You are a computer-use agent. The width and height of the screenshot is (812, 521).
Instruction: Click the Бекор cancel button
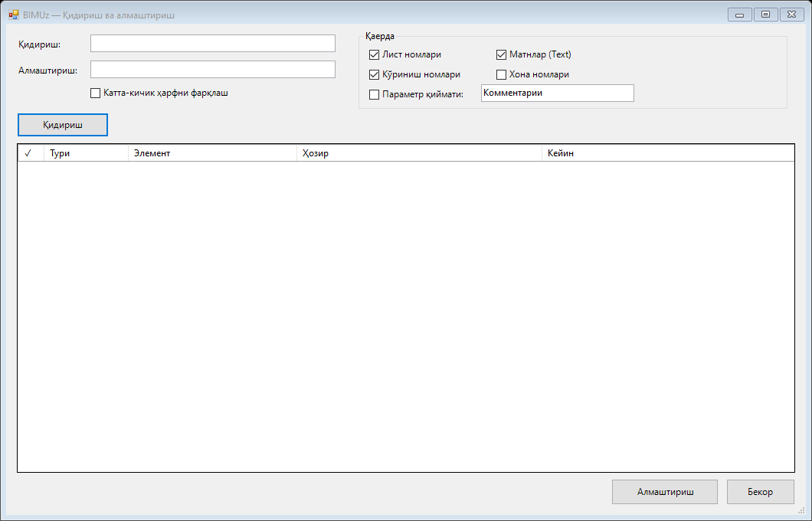(760, 491)
